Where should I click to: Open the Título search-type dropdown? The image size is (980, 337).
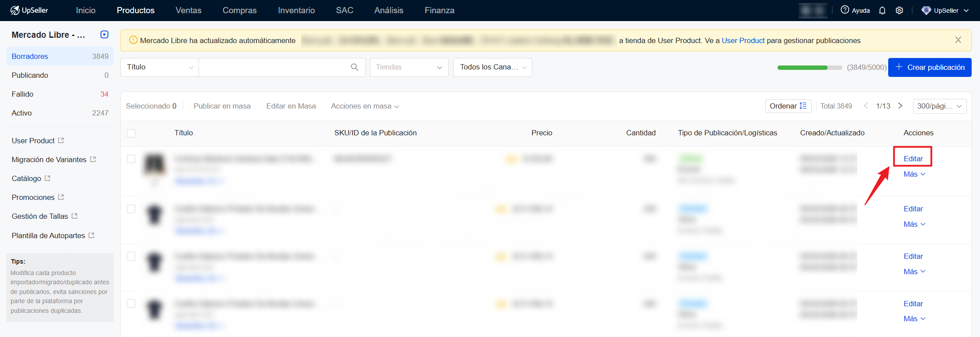coord(159,67)
